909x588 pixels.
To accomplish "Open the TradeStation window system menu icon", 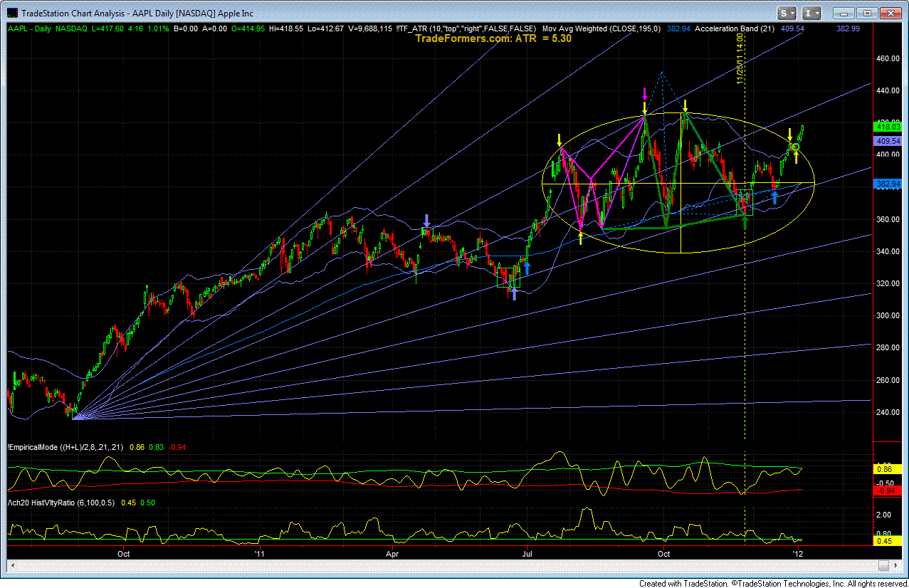I will coord(11,13).
